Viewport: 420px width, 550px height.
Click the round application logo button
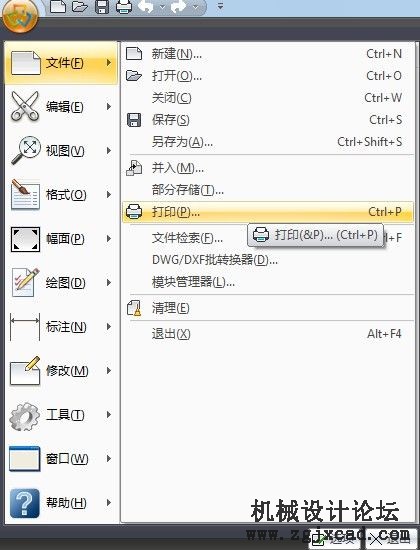[20, 16]
